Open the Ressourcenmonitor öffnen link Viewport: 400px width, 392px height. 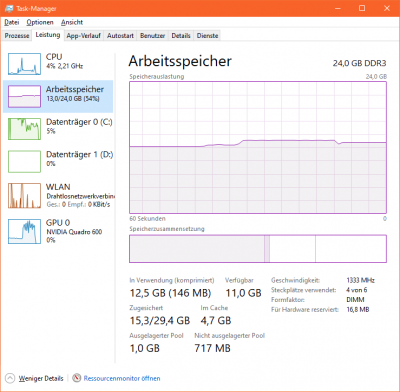[122, 378]
